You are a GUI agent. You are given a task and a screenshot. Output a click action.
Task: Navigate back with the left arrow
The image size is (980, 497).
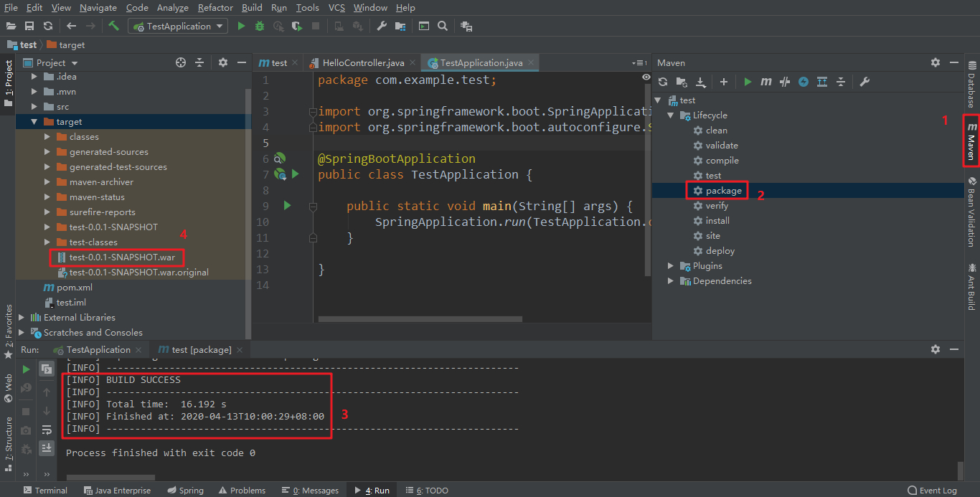[x=71, y=26]
